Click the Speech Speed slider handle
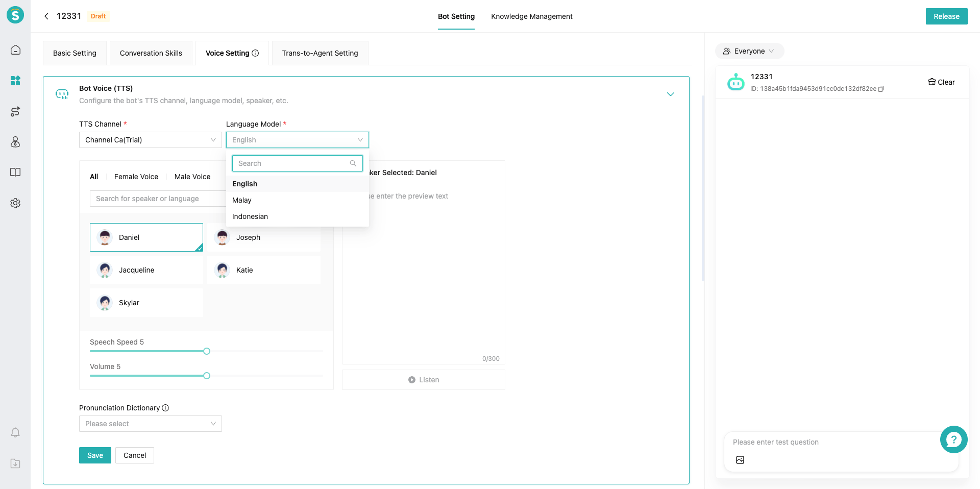The width and height of the screenshot is (980, 489). (207, 351)
